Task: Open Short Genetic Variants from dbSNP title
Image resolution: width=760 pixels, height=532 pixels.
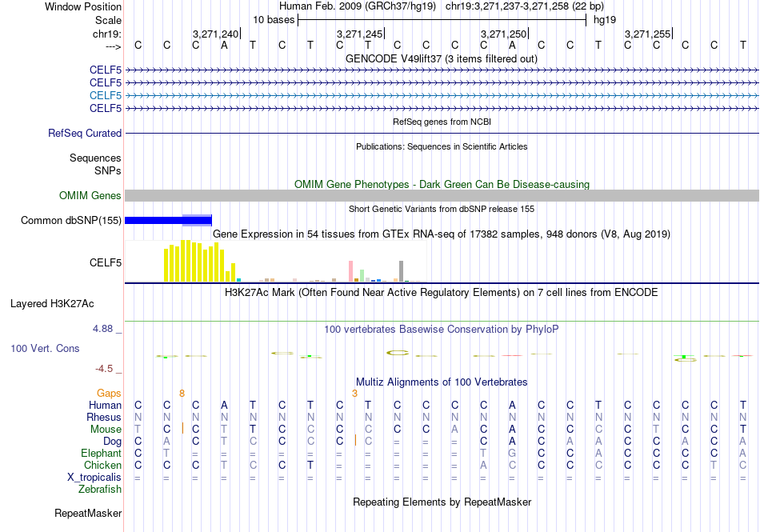Action: pyautogui.click(x=442, y=209)
